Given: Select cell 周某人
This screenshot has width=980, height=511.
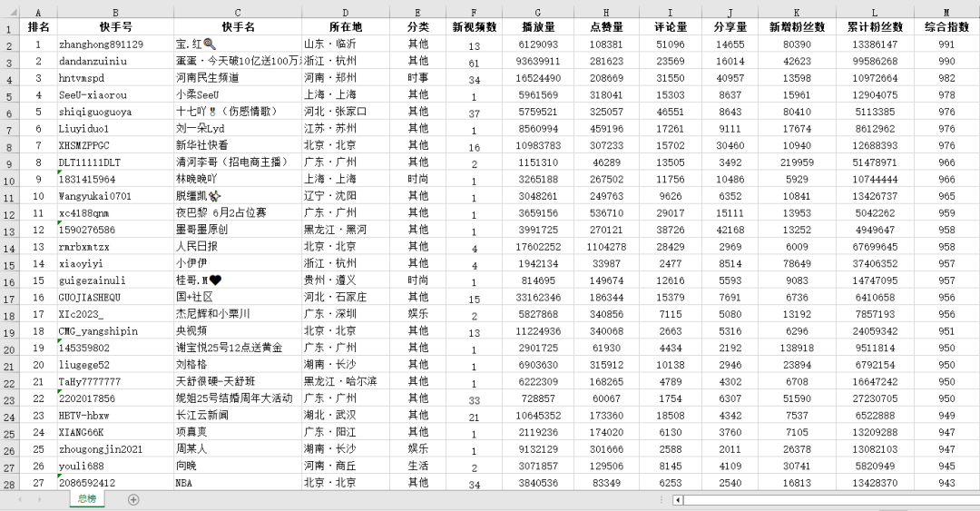Looking at the screenshot, I should click(238, 449).
